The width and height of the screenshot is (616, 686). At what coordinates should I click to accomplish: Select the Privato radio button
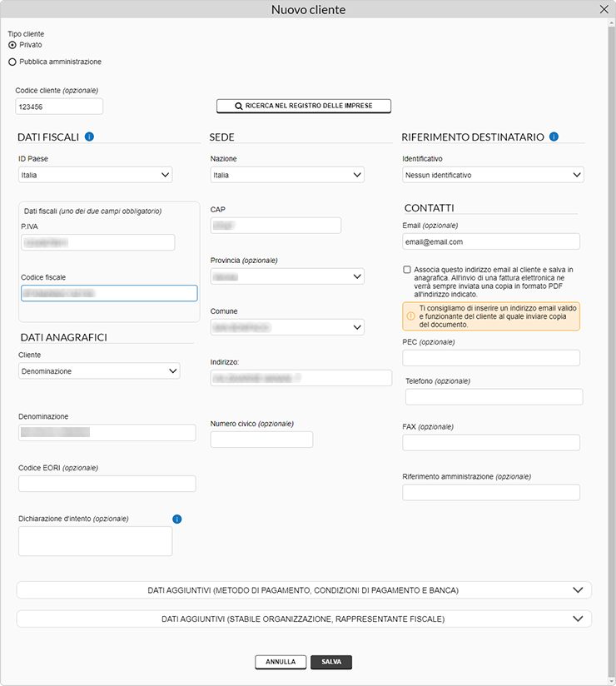(x=12, y=45)
